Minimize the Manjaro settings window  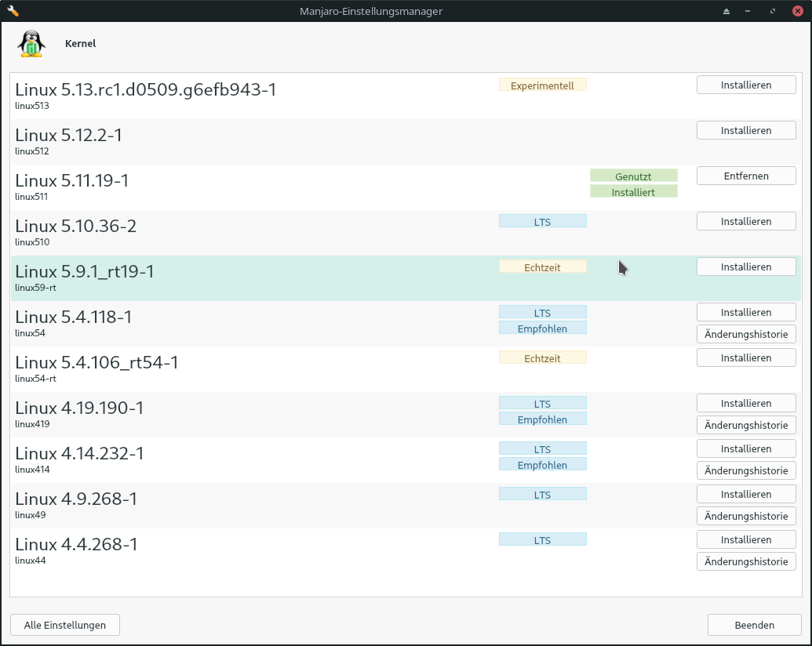click(x=748, y=11)
